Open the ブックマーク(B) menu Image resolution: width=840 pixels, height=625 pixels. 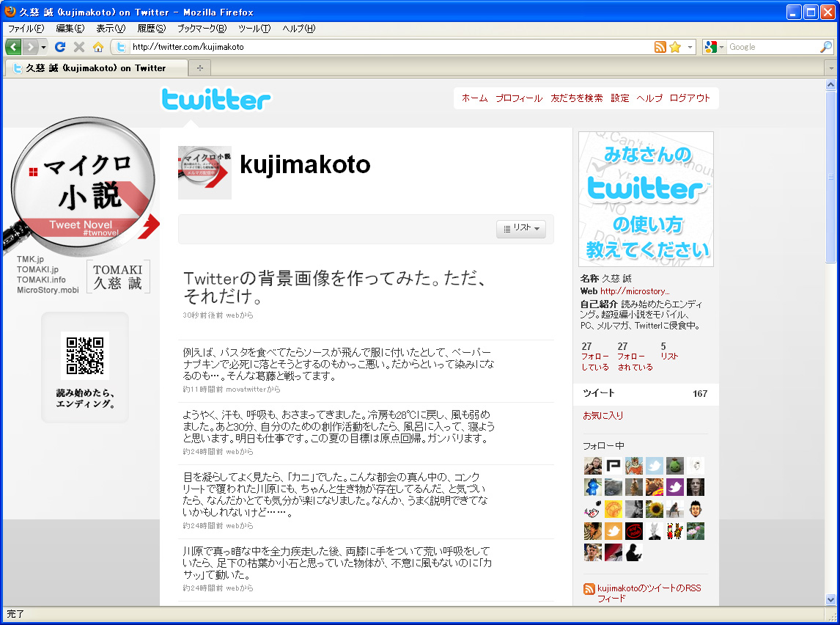click(x=202, y=29)
